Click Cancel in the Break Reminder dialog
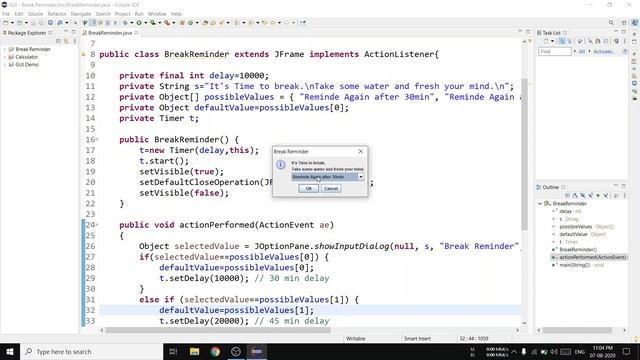The width and height of the screenshot is (640, 360). pos(331,188)
